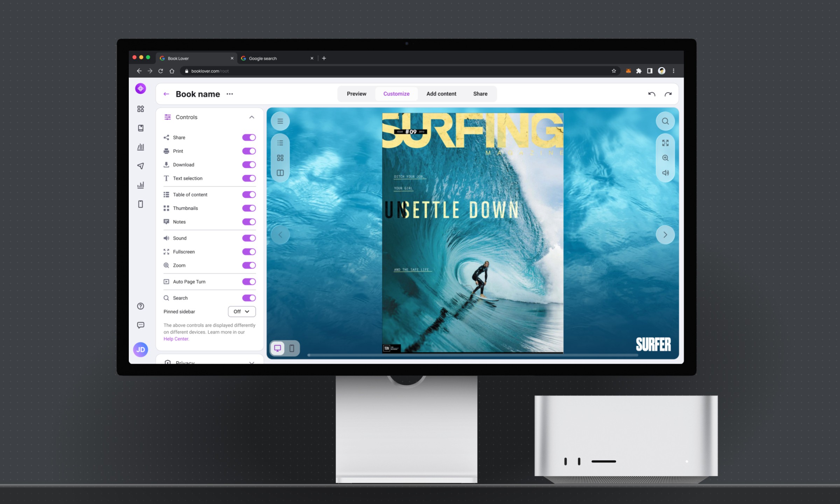Open the Add content tab
The width and height of the screenshot is (840, 504).
(x=441, y=94)
